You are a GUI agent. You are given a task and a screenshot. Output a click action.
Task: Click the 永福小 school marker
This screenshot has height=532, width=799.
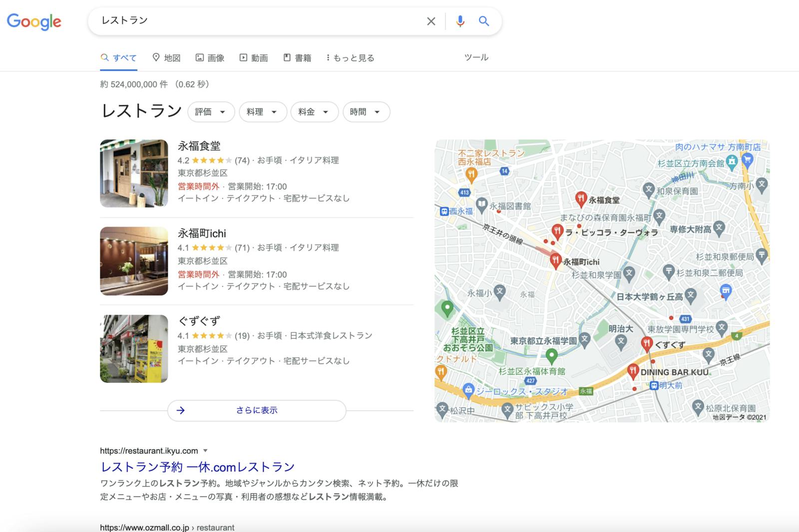coord(499,292)
